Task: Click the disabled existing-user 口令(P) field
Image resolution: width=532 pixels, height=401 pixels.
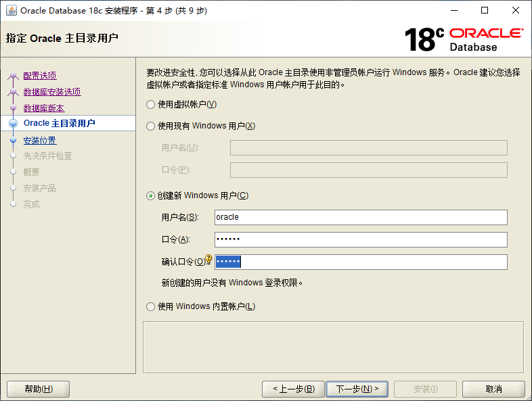Action: point(369,170)
